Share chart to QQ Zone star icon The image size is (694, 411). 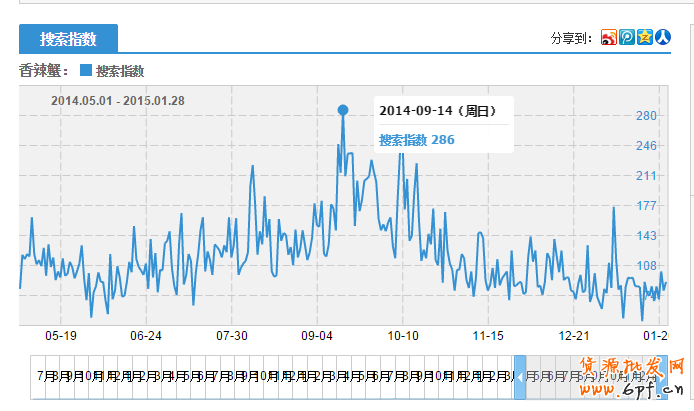click(x=645, y=37)
